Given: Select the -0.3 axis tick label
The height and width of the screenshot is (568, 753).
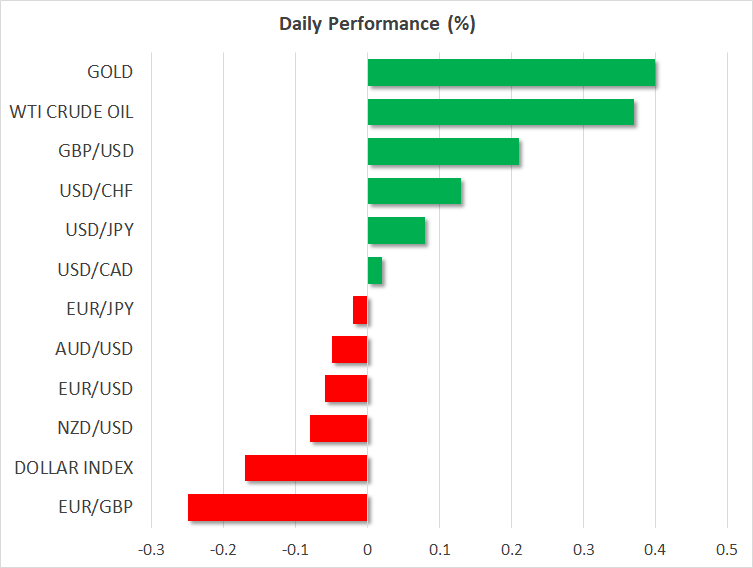Looking at the screenshot, I should [x=151, y=549].
